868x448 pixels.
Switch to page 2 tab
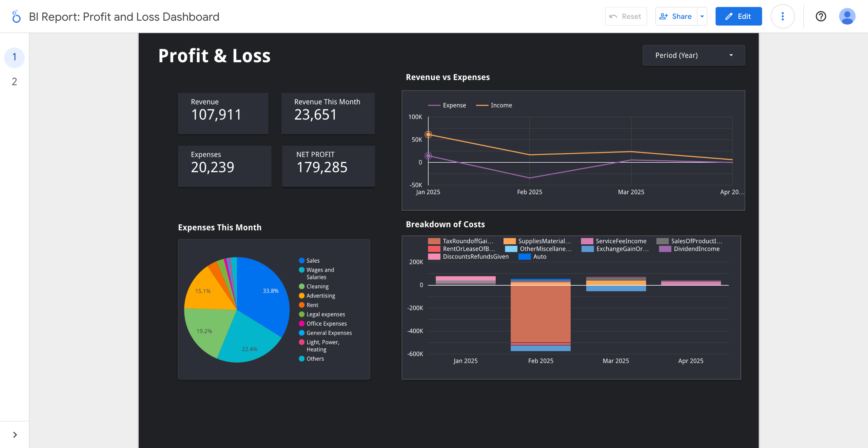point(14,82)
